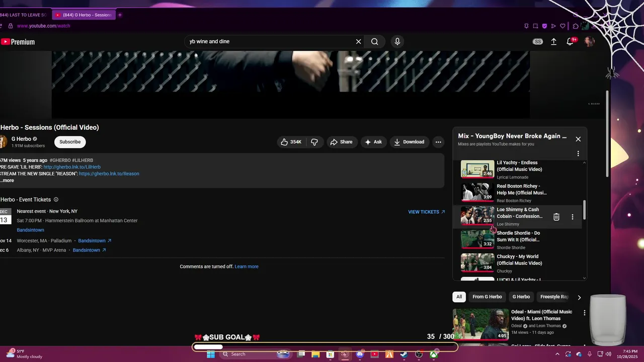Select Loe Shimmy & Cash Cobain Confession title

(x=519, y=213)
